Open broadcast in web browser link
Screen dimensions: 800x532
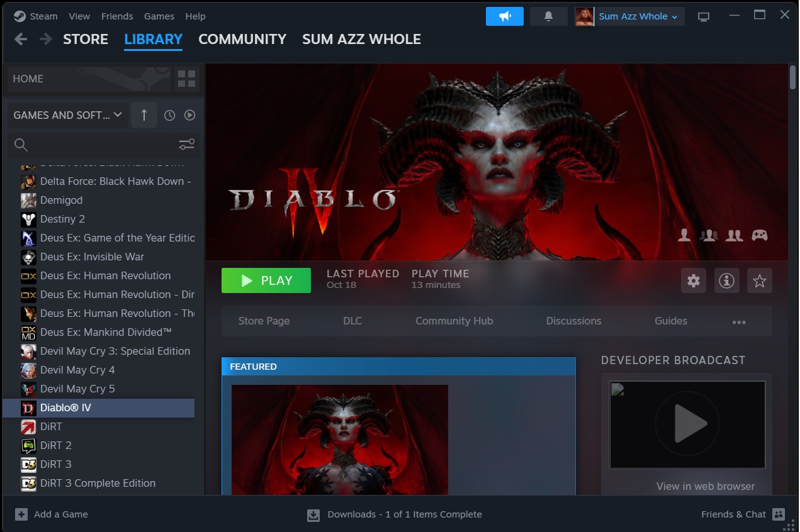tap(704, 486)
